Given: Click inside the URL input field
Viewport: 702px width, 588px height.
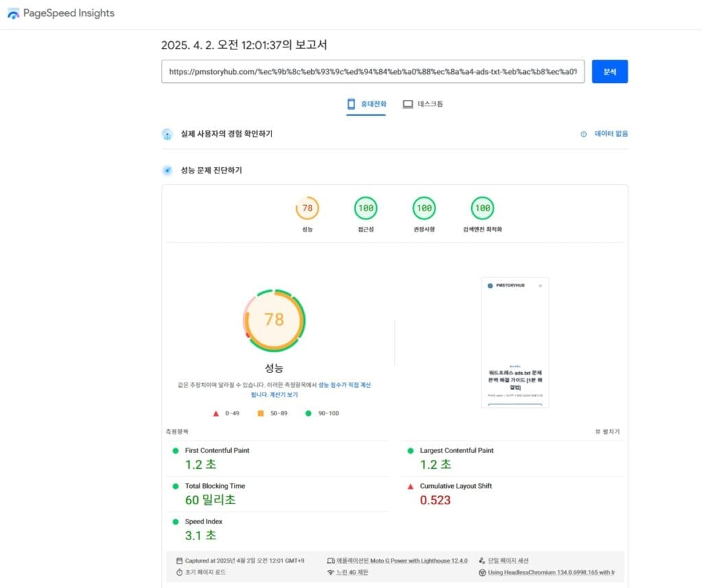Looking at the screenshot, I should click(372, 71).
